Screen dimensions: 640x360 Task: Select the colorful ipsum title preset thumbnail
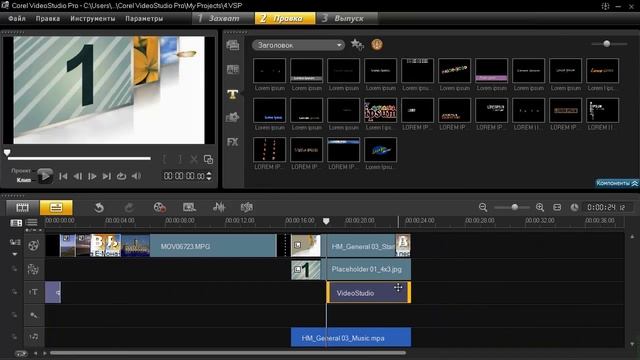pos(380,110)
